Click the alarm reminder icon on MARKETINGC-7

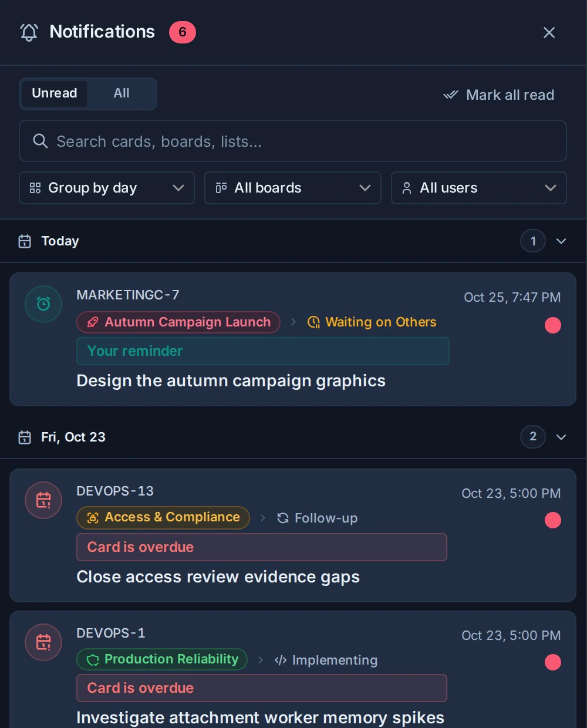pyautogui.click(x=43, y=304)
